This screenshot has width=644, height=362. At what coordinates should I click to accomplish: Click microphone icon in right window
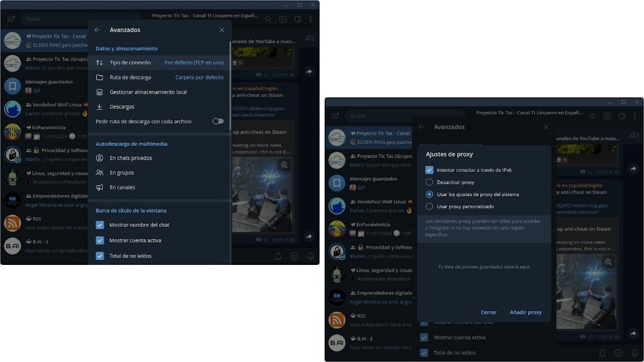634,353
